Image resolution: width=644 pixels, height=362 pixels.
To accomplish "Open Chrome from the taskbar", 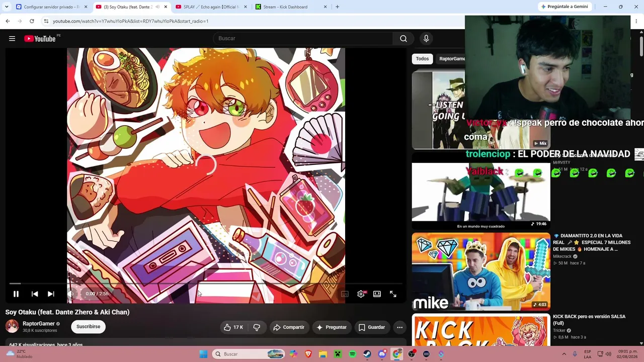I will [x=397, y=354].
